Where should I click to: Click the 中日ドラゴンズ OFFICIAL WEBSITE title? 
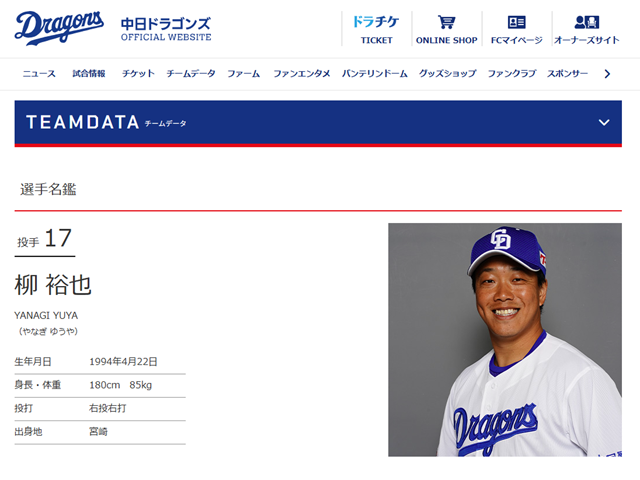pos(166,29)
